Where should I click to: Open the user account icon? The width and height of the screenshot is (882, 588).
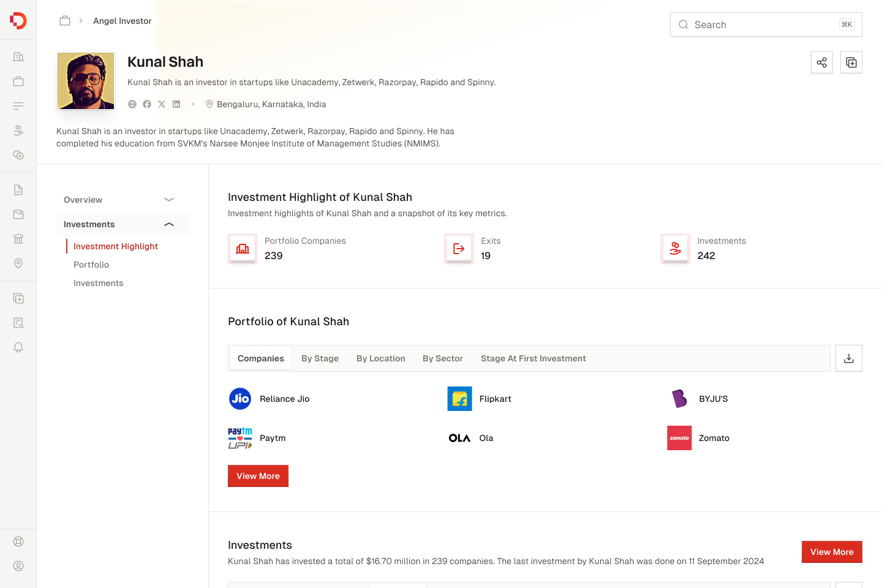click(18, 566)
